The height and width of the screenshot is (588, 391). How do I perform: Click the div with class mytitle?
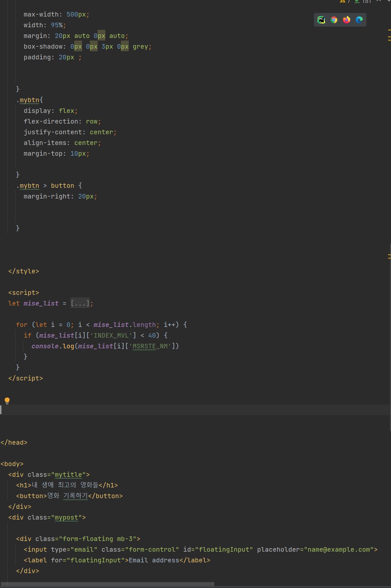click(x=49, y=474)
